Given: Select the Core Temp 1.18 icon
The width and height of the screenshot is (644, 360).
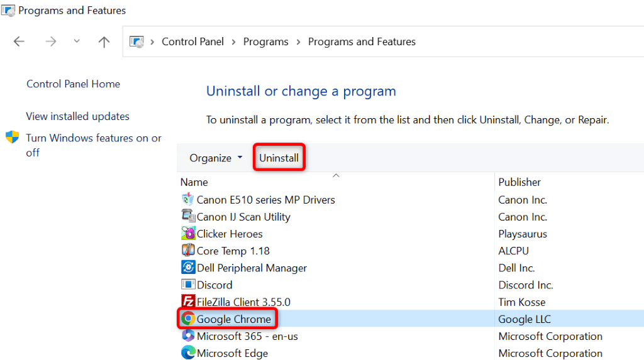Looking at the screenshot, I should point(187,251).
